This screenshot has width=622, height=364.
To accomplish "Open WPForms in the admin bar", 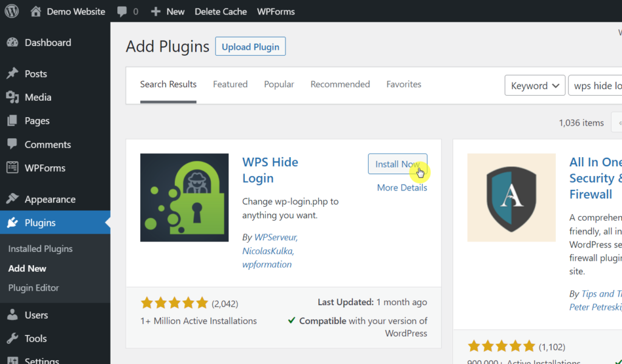I will click(276, 12).
